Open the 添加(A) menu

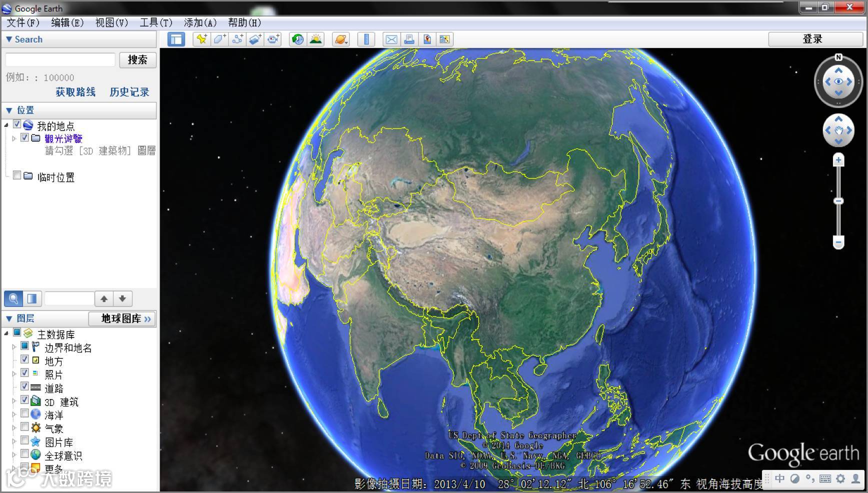coord(200,22)
